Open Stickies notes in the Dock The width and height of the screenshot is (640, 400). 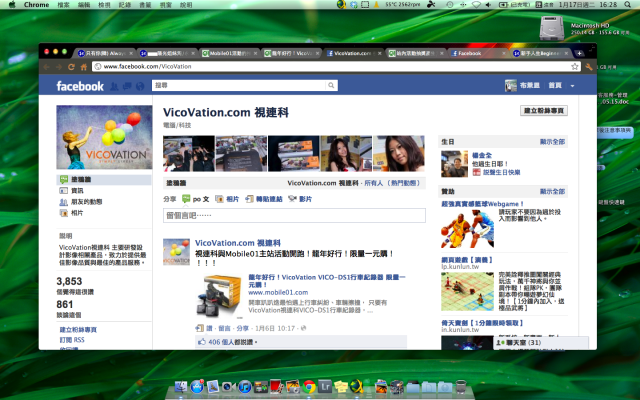(341, 386)
